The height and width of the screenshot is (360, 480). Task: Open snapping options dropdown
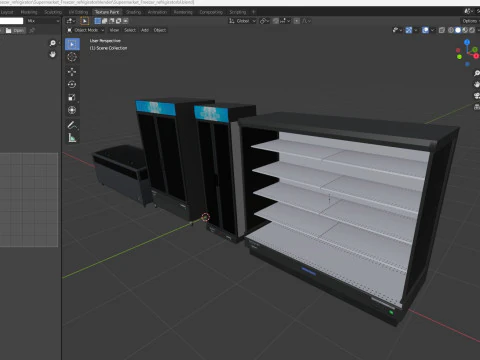pyautogui.click(x=285, y=21)
